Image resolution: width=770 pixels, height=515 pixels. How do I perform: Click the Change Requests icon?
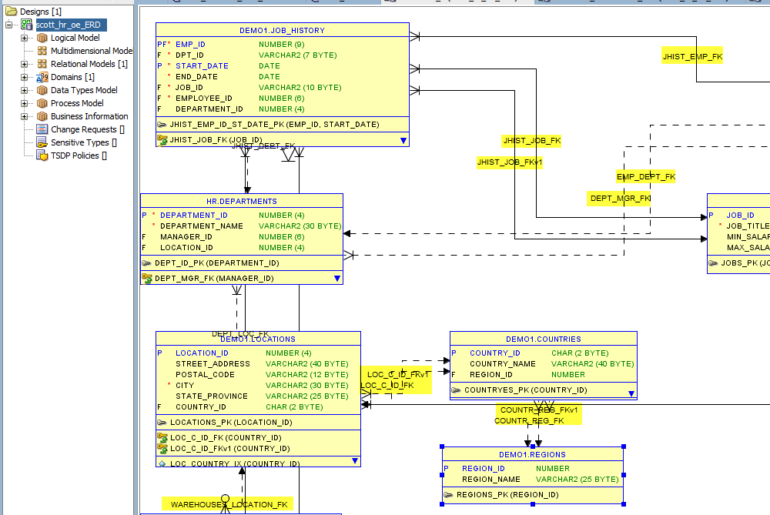click(x=42, y=129)
